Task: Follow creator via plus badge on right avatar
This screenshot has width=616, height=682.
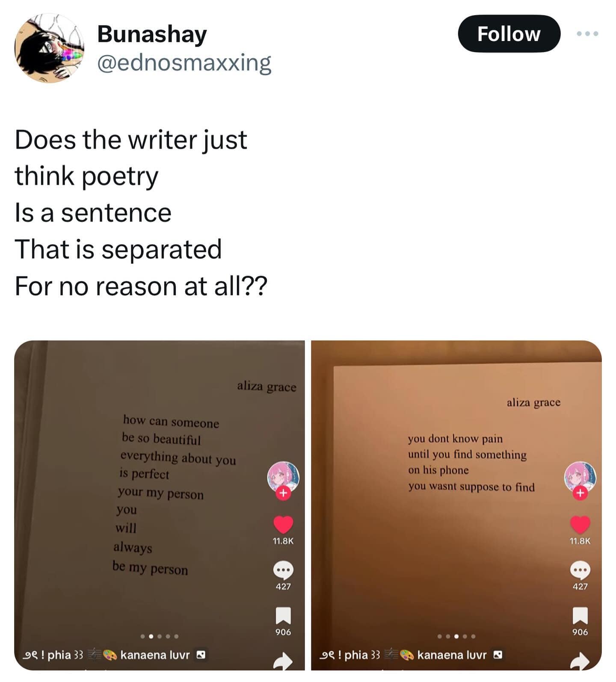Action: [x=580, y=493]
